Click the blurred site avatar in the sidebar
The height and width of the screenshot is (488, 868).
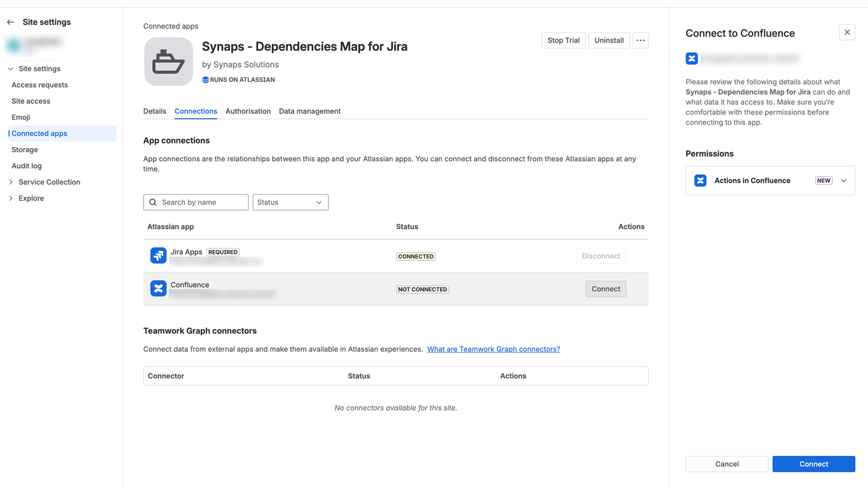click(14, 45)
